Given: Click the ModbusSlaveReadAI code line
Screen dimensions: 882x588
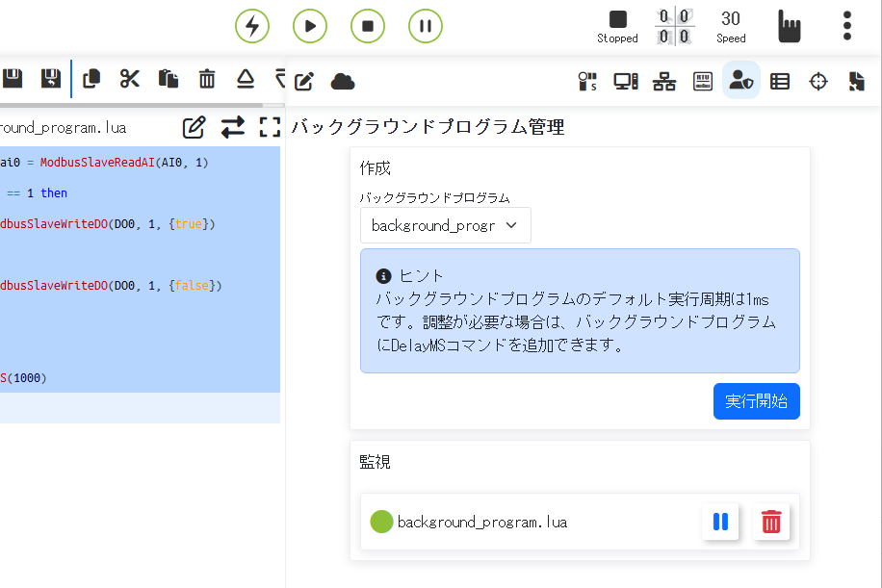Looking at the screenshot, I should [x=140, y=163].
